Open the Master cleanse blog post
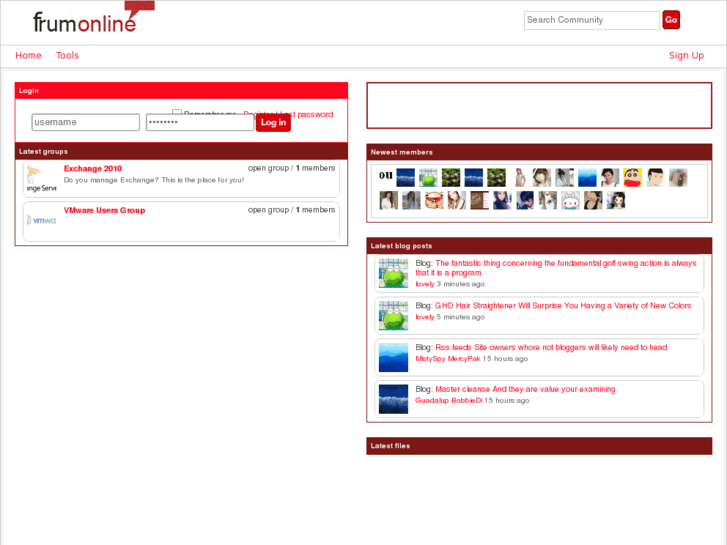Screen dimensions: 727x545 [525, 389]
